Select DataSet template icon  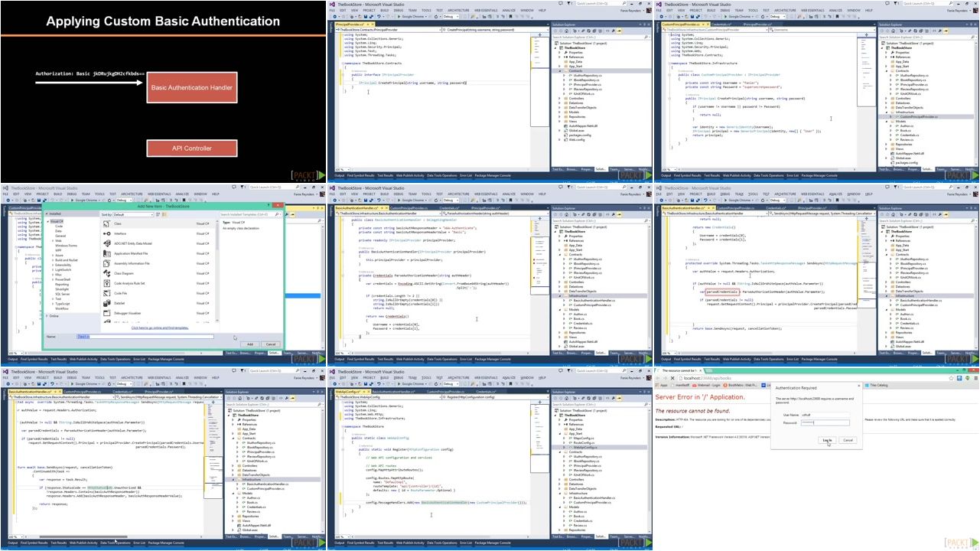106,303
